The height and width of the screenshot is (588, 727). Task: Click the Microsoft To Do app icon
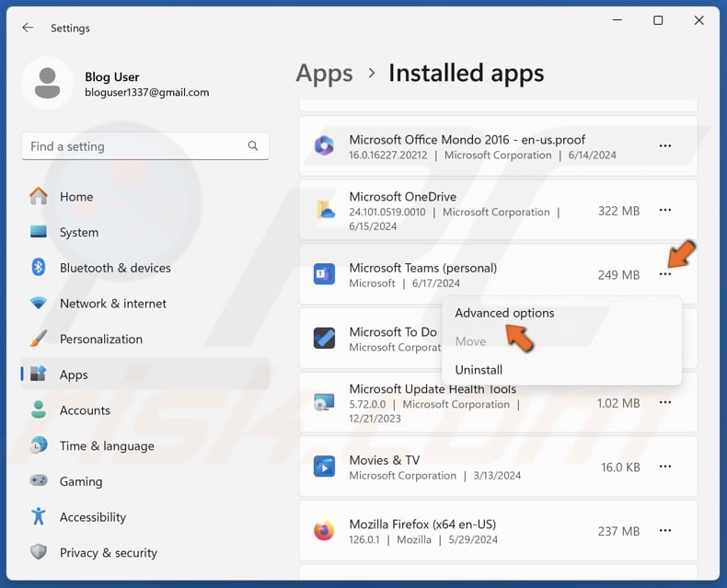coord(324,338)
